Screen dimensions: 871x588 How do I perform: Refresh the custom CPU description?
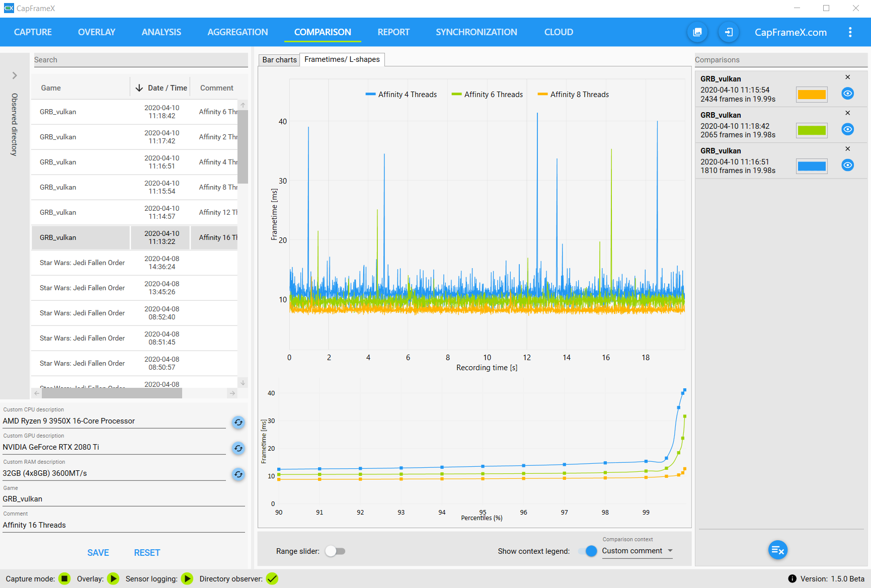239,422
